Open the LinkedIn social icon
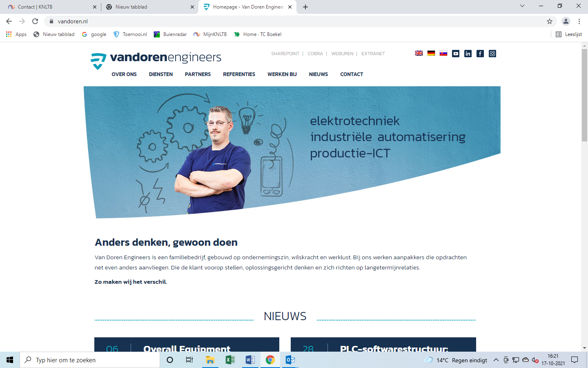The height and width of the screenshot is (368, 588). click(468, 54)
